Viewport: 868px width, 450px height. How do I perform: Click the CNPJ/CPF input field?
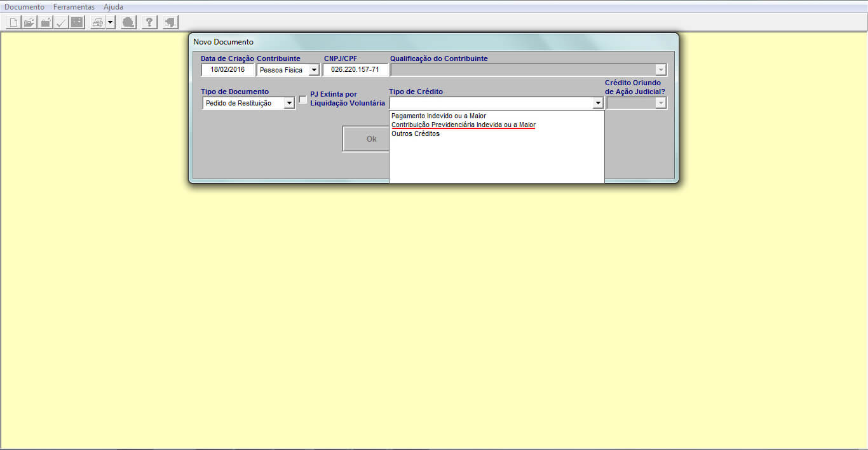pyautogui.click(x=355, y=70)
